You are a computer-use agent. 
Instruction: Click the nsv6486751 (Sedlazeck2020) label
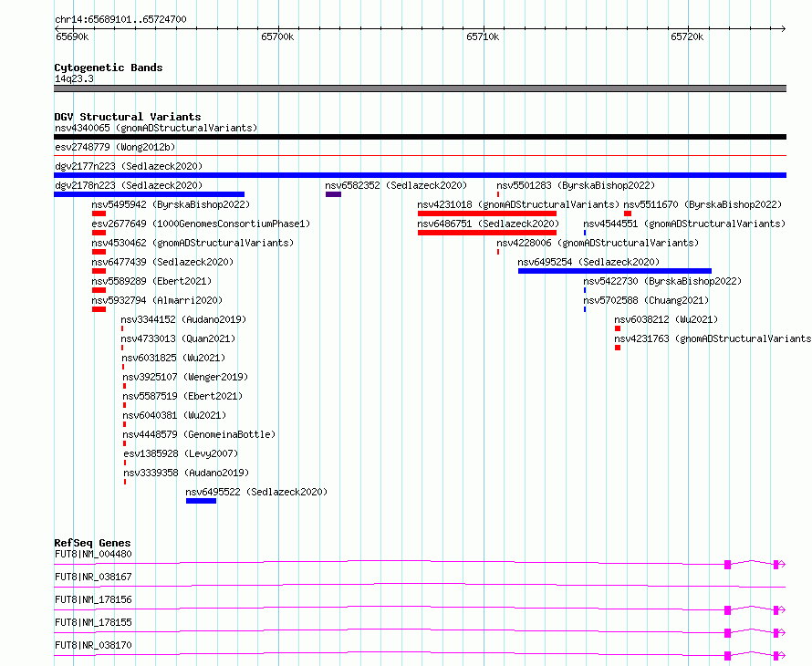coord(488,224)
